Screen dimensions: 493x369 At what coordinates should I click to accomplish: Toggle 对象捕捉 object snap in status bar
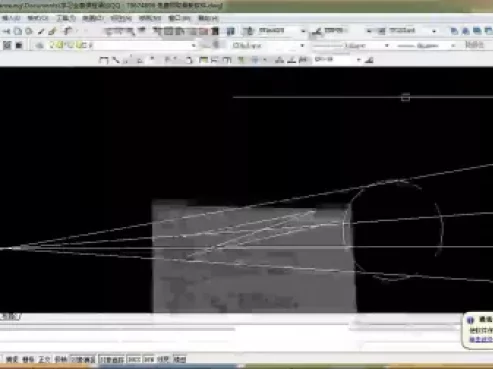point(84,360)
